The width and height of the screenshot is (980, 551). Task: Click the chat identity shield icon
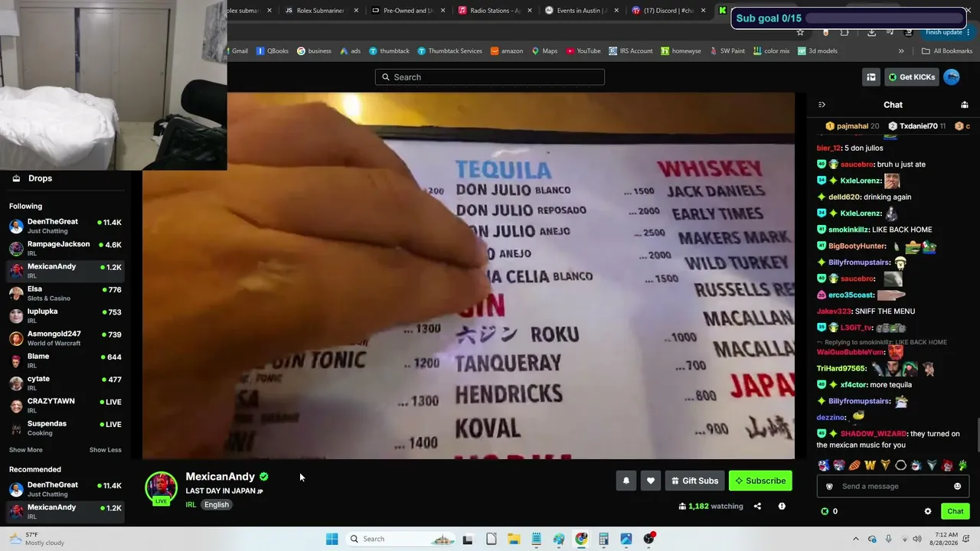[829, 486]
